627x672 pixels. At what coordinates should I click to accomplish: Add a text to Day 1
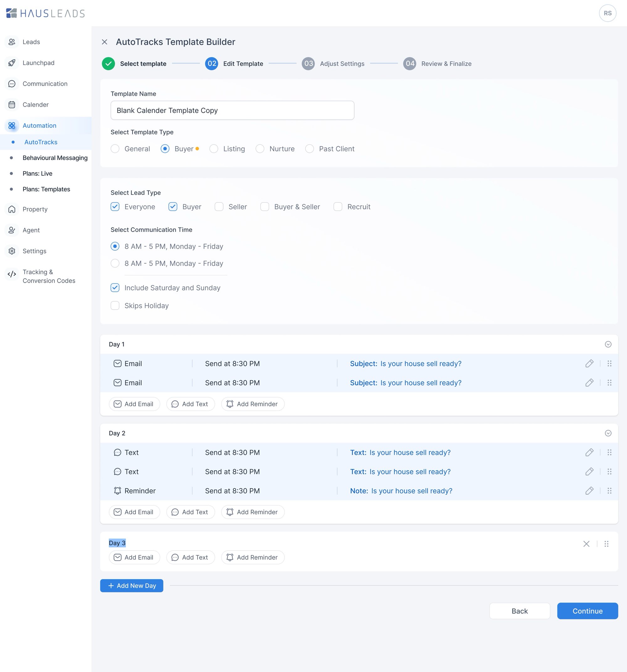190,404
